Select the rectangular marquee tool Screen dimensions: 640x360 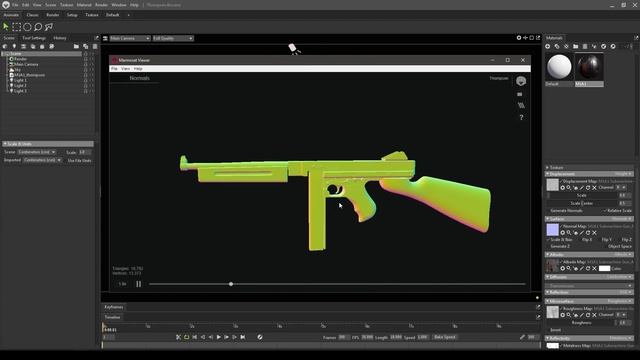click(16, 27)
